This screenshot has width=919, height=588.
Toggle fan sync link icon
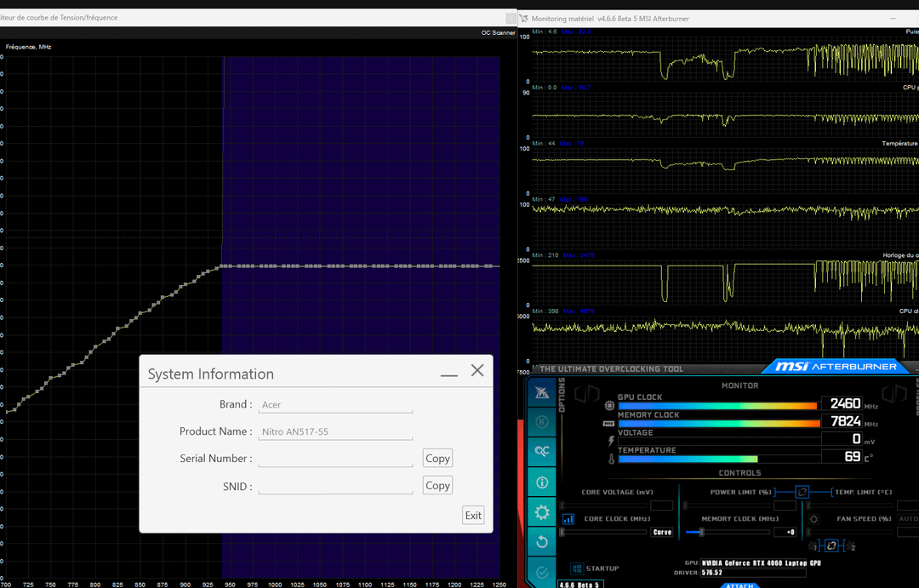[x=831, y=545]
